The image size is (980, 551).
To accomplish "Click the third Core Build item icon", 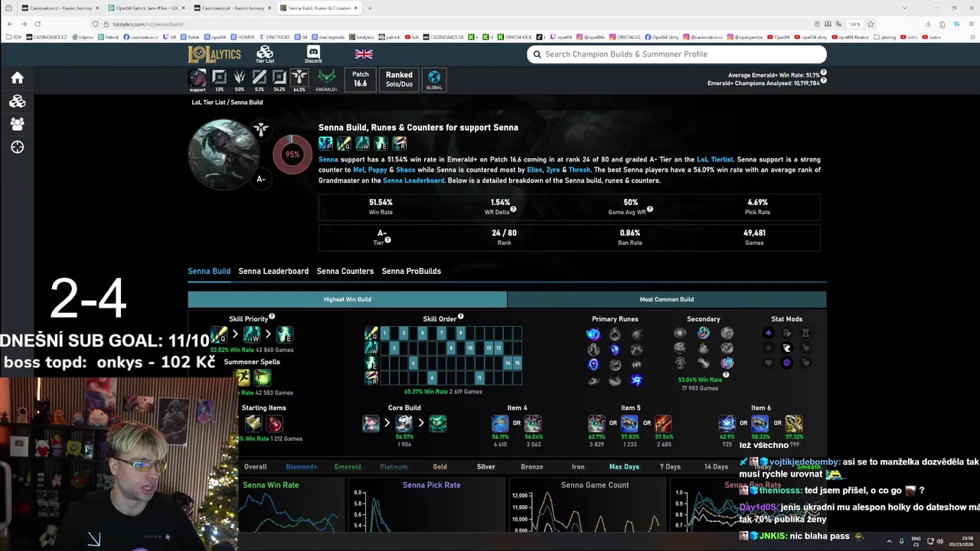I will point(438,423).
